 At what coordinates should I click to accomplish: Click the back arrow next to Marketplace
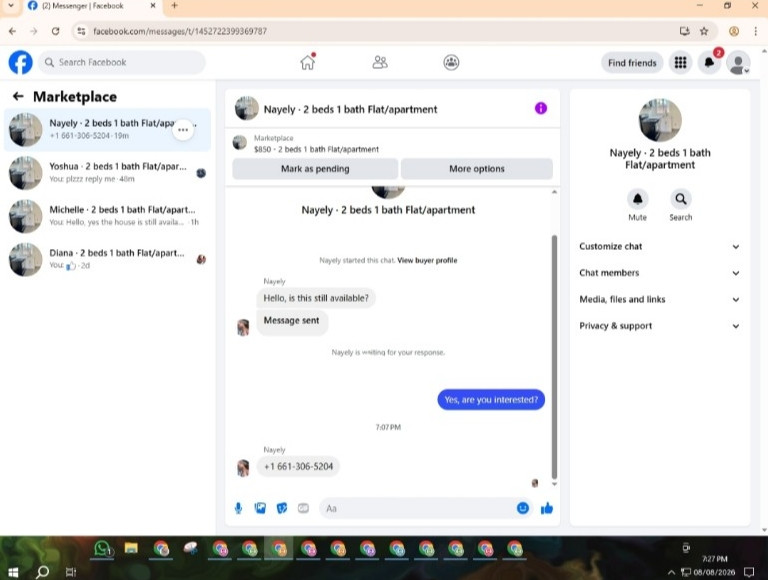point(18,97)
